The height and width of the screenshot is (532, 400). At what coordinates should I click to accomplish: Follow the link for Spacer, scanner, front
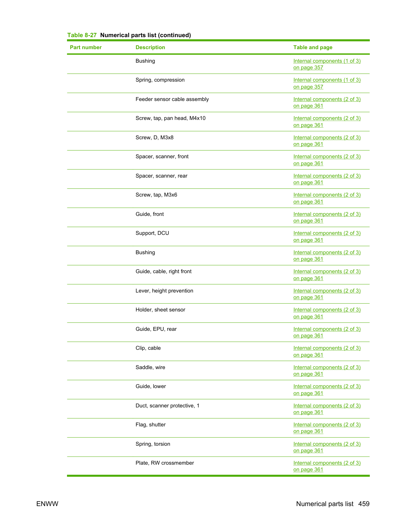327,160
